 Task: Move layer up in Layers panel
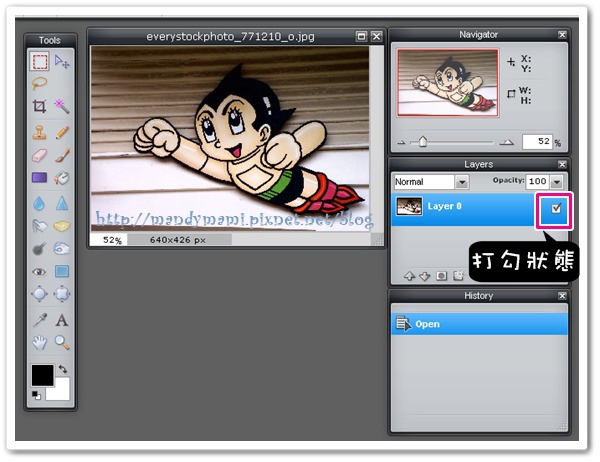(410, 276)
